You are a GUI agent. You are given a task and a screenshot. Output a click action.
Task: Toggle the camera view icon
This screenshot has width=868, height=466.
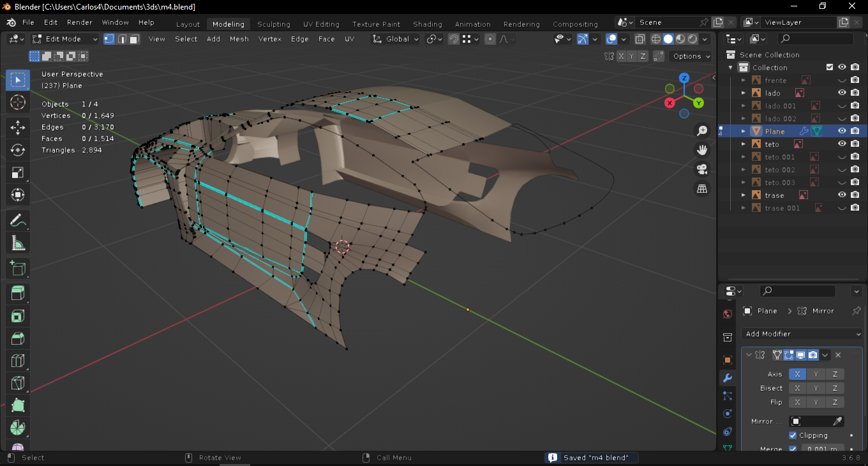(702, 169)
